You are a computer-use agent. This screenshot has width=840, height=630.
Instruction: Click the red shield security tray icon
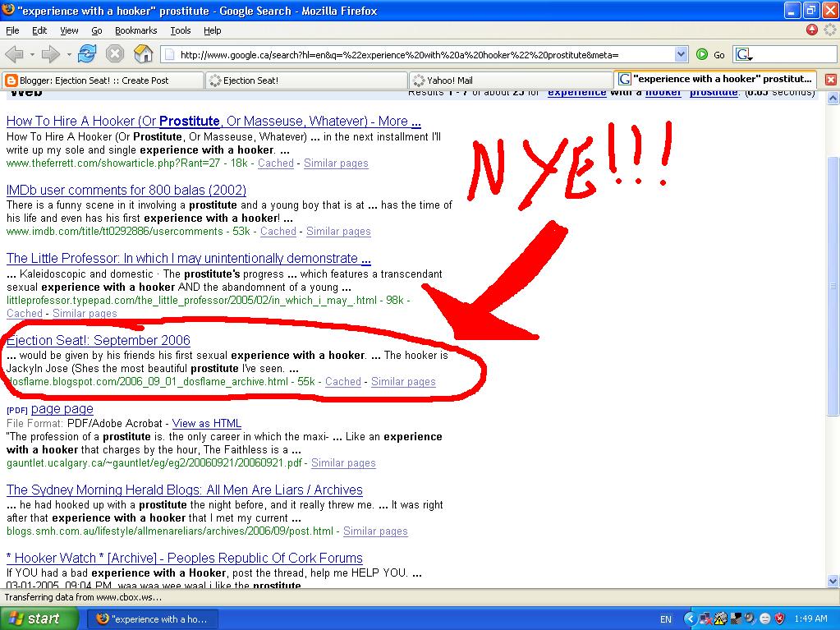(779, 619)
